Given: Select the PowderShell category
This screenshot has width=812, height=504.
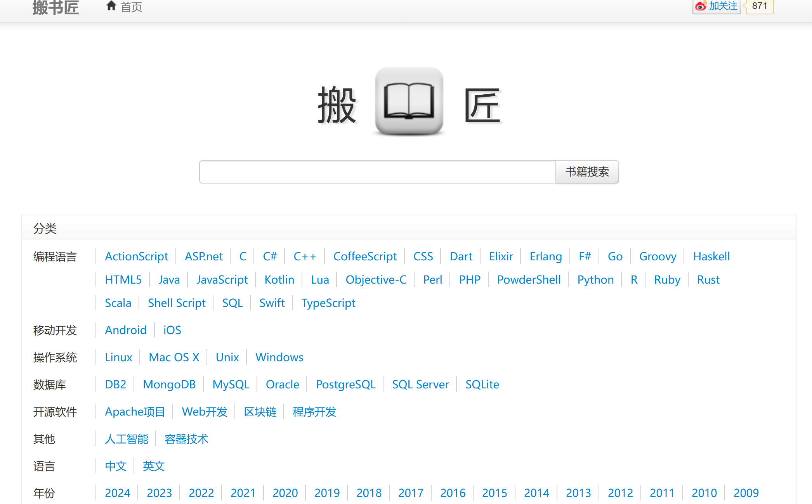Looking at the screenshot, I should click(x=529, y=280).
